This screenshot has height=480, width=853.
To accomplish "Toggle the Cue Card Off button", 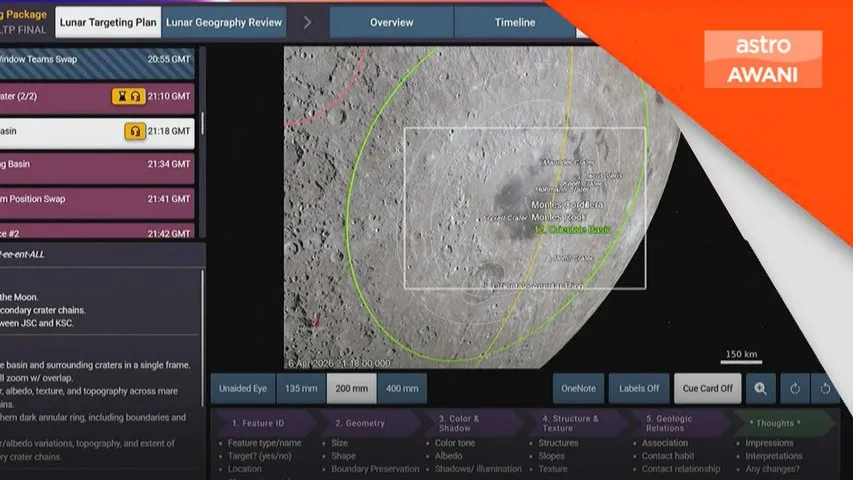I will (x=708, y=388).
